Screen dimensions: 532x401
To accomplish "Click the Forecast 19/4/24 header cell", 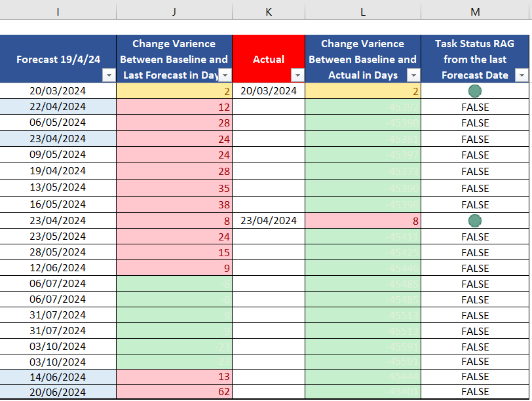I will pyautogui.click(x=58, y=59).
